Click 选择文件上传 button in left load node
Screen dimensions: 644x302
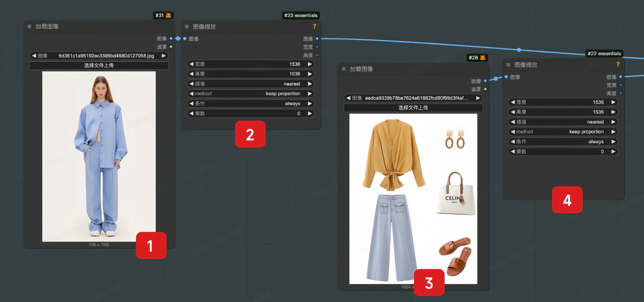click(x=99, y=65)
